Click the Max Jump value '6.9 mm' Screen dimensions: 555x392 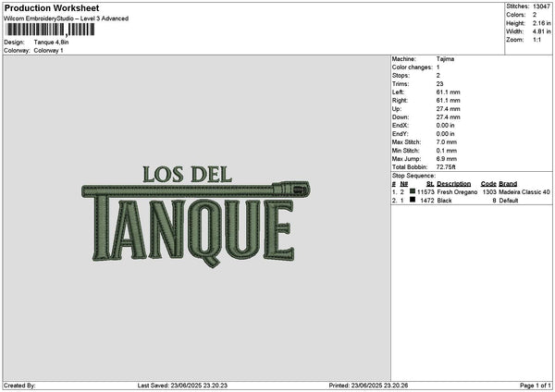(x=447, y=159)
